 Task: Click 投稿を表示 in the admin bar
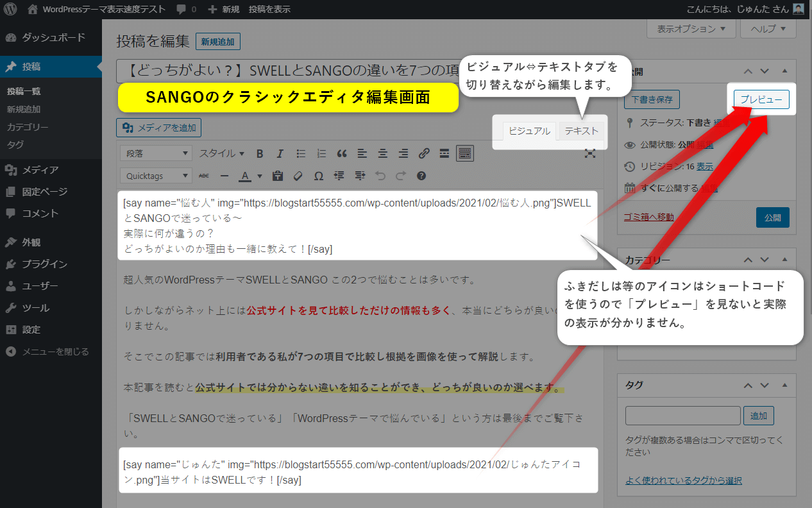coord(269,9)
